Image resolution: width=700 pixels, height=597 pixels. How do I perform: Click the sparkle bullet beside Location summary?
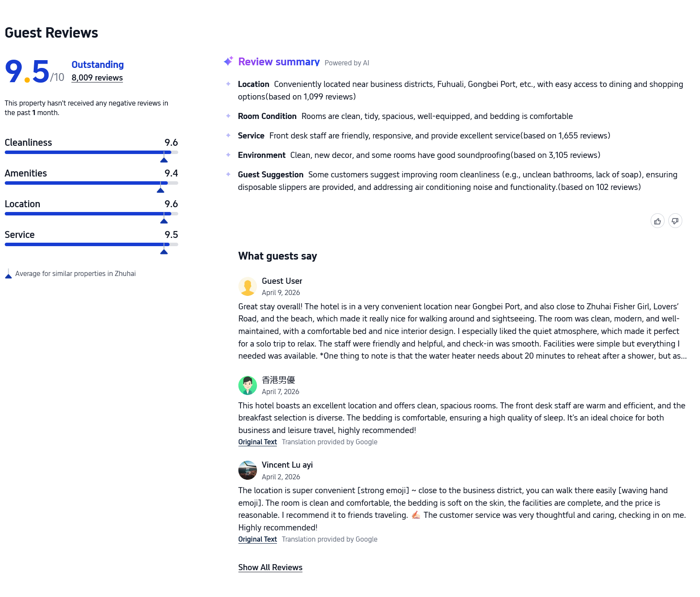(x=228, y=84)
